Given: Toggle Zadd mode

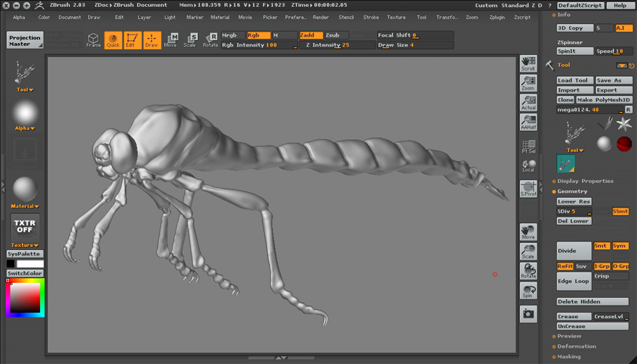Looking at the screenshot, I should coord(311,35).
